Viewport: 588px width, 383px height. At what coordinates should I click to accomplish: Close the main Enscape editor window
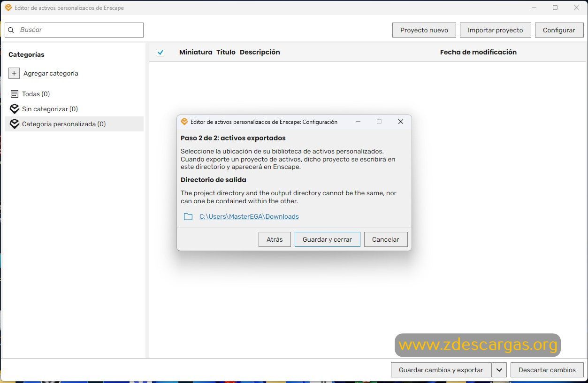pyautogui.click(x=577, y=8)
